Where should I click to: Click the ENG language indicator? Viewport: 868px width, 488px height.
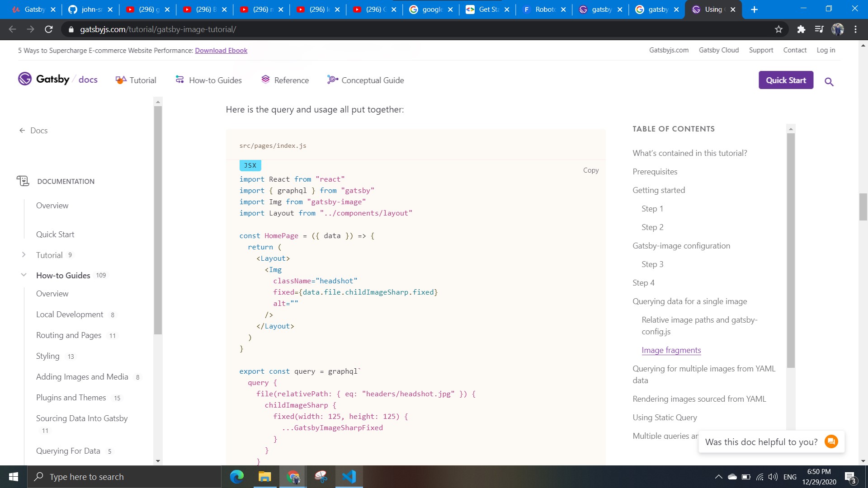click(790, 477)
